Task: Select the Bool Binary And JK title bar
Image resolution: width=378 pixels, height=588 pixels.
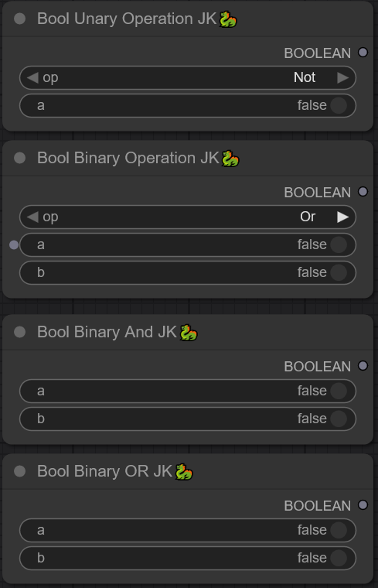Action: [x=188, y=332]
